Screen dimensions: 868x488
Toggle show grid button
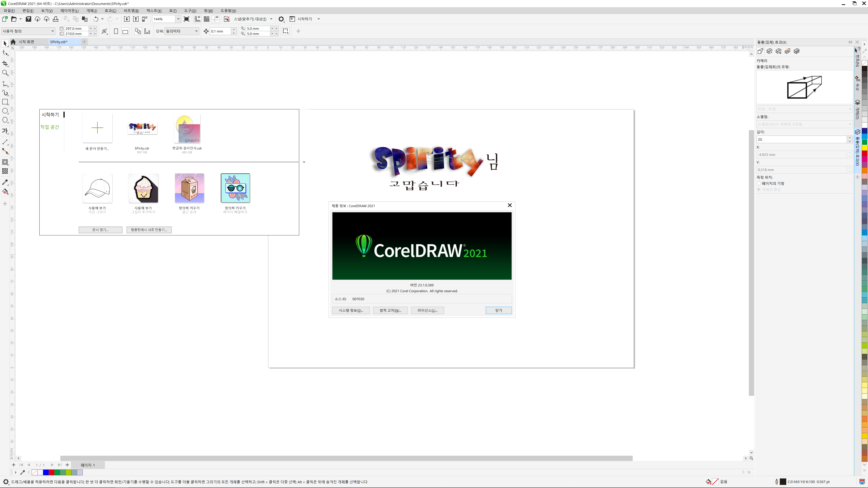[207, 19]
